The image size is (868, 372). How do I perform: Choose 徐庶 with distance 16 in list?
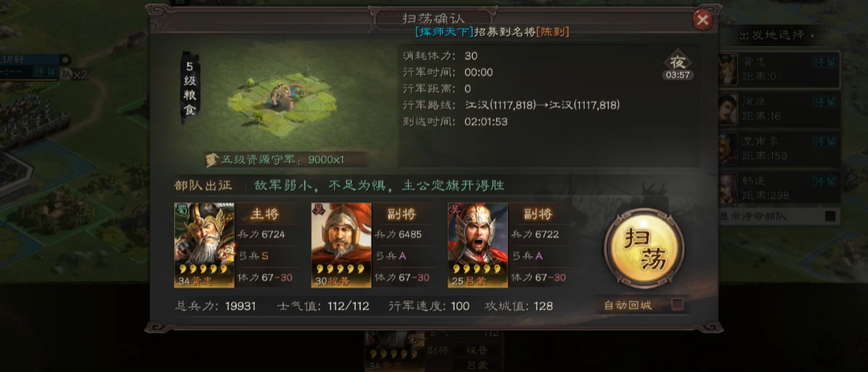tap(779, 109)
